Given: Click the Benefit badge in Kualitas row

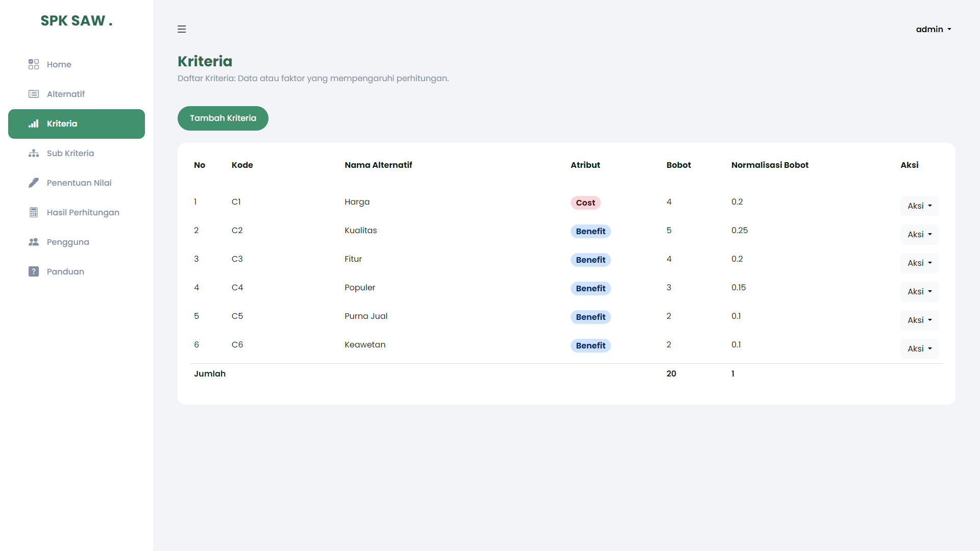Looking at the screenshot, I should (x=591, y=232).
